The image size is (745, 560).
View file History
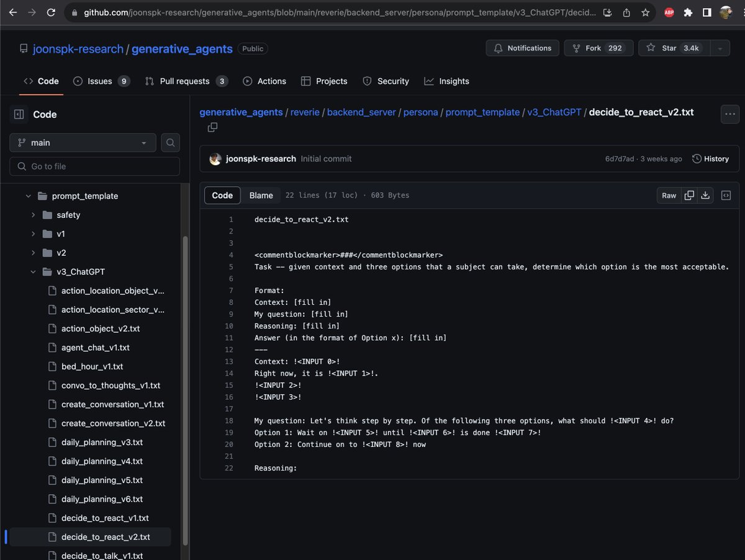click(x=710, y=159)
